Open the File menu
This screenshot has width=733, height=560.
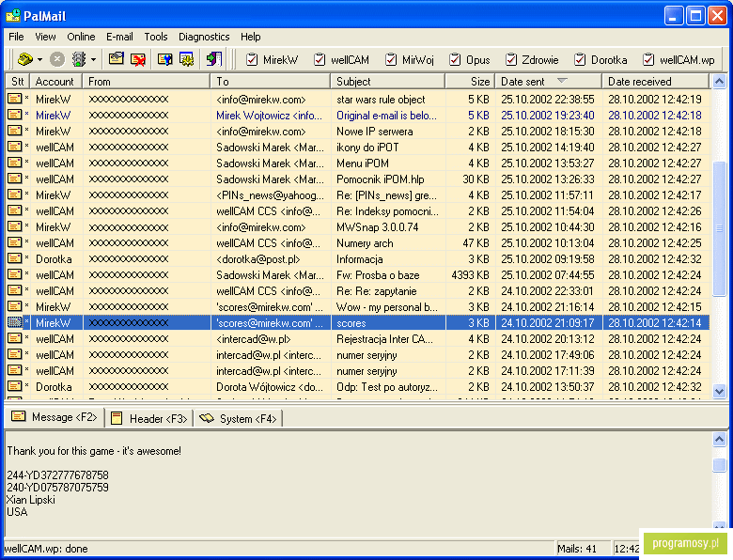[x=16, y=37]
